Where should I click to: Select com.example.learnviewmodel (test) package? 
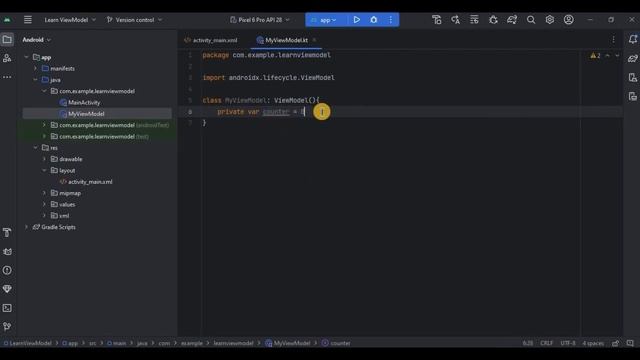pyautogui.click(x=100, y=137)
